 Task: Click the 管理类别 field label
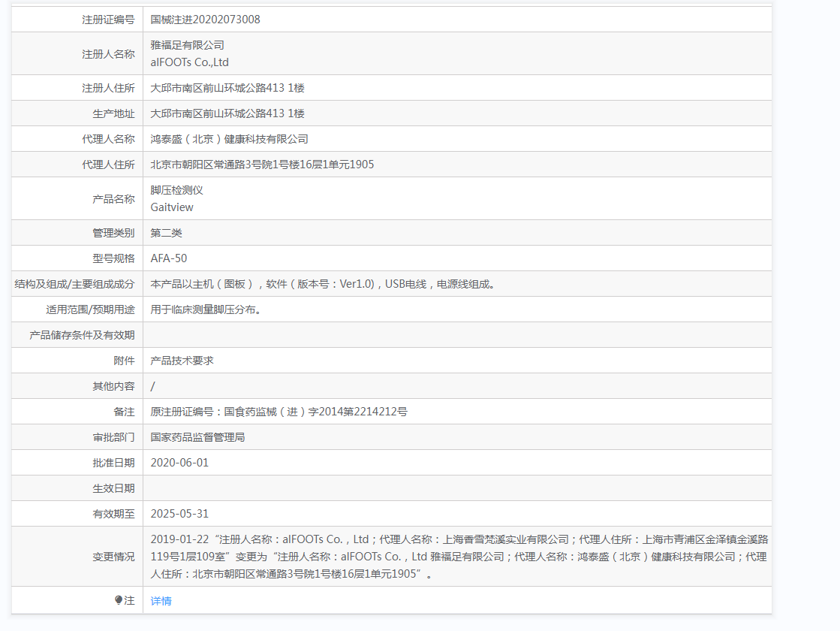click(x=113, y=233)
